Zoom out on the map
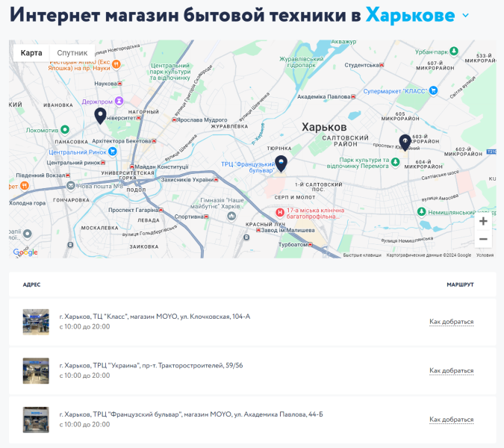Viewport: 504px width, 448px height. pyautogui.click(x=483, y=239)
